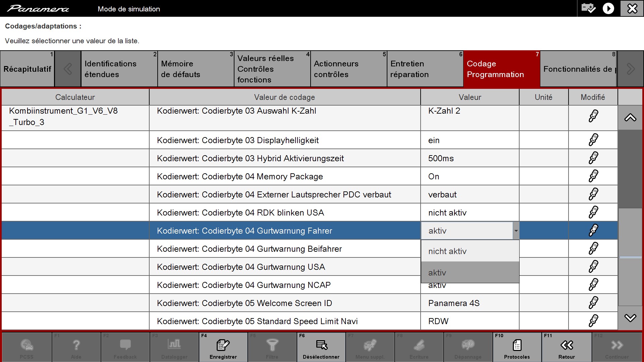Viewport: 644px width, 362px height.
Task: Click the right tab navigation chevron
Action: pyautogui.click(x=630, y=69)
